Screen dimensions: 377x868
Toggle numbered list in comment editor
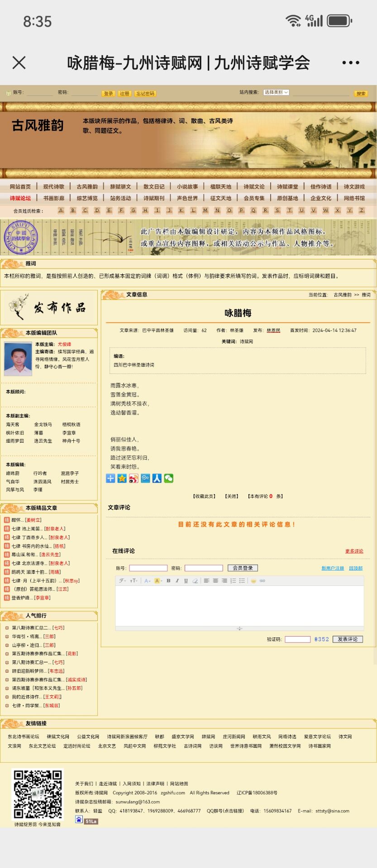click(x=233, y=581)
